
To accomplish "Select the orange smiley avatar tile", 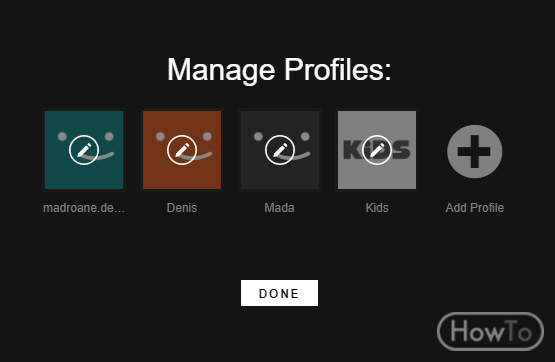I will (182, 150).
